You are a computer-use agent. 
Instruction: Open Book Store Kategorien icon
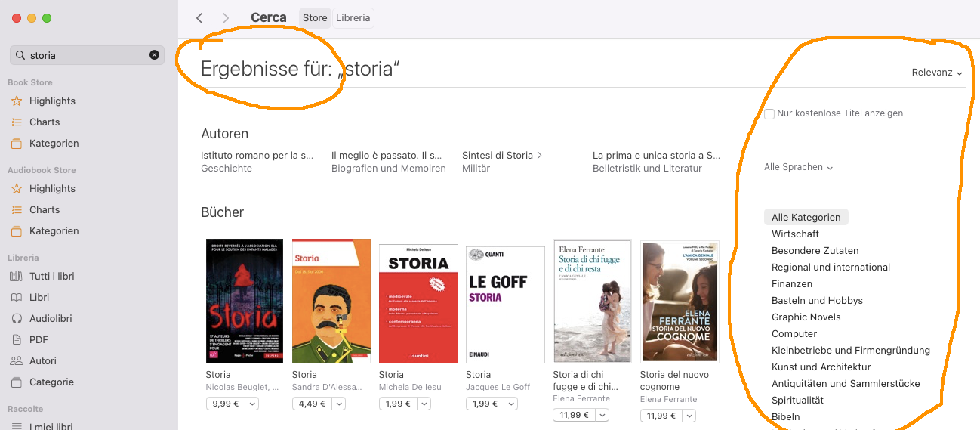pyautogui.click(x=17, y=143)
